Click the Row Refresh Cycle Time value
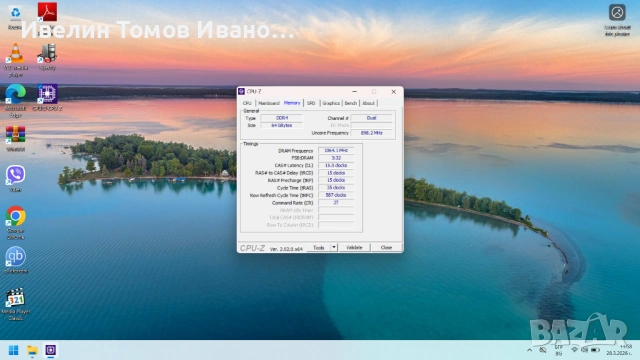 click(x=336, y=195)
